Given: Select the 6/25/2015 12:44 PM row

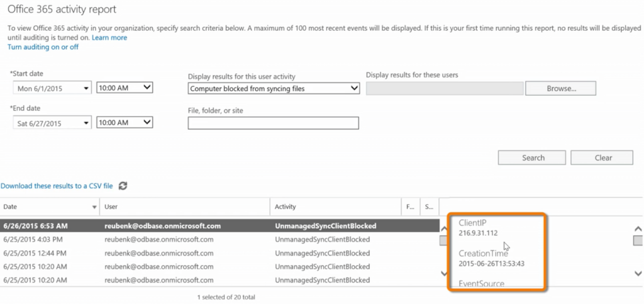Looking at the screenshot, I should pyautogui.click(x=219, y=253).
